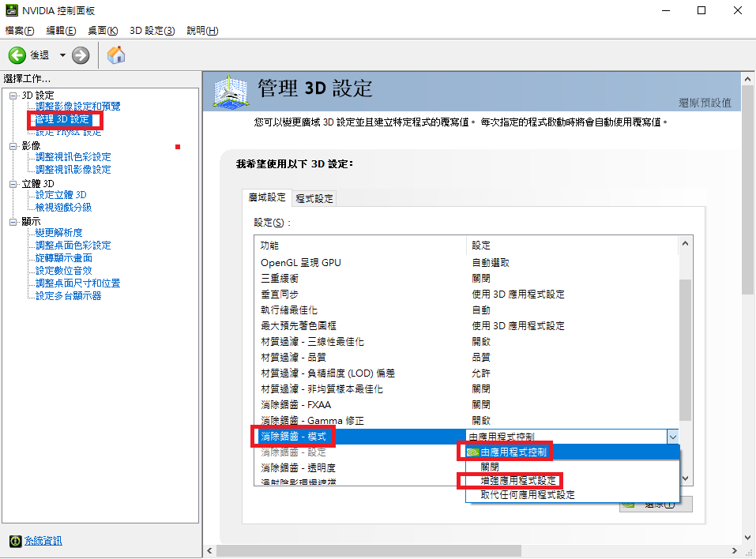Open the 編輯(E) menu
The image size is (756, 559).
pos(62,31)
